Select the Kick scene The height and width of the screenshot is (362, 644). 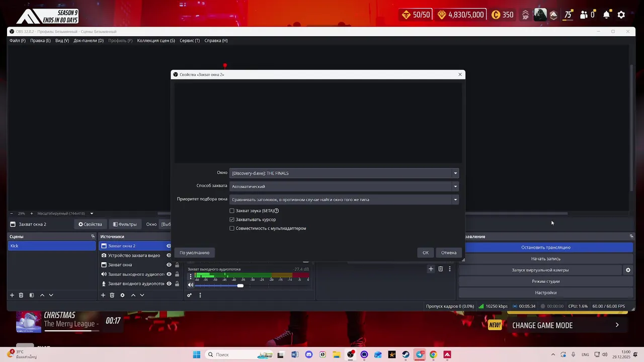click(52, 246)
